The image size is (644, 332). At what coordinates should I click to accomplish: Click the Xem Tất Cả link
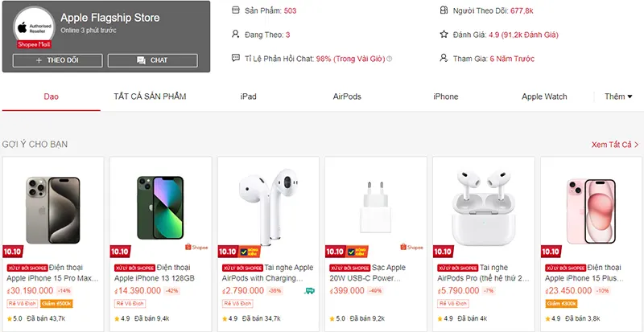[614, 145]
